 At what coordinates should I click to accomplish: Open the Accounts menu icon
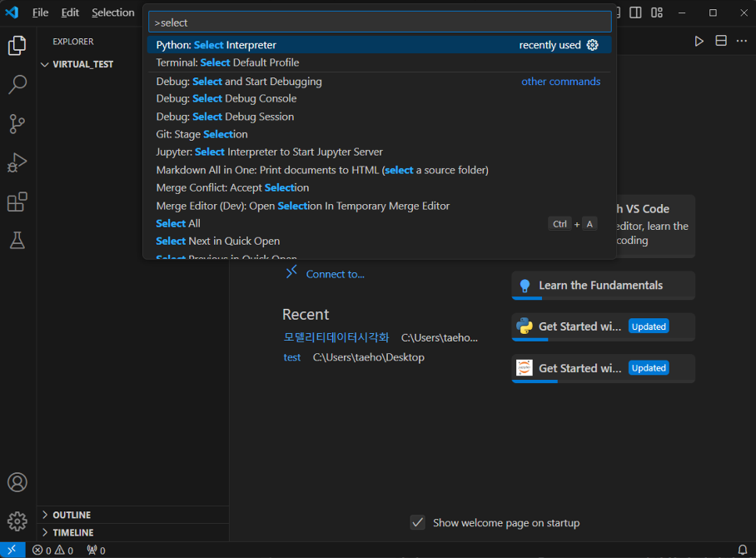coord(17,482)
